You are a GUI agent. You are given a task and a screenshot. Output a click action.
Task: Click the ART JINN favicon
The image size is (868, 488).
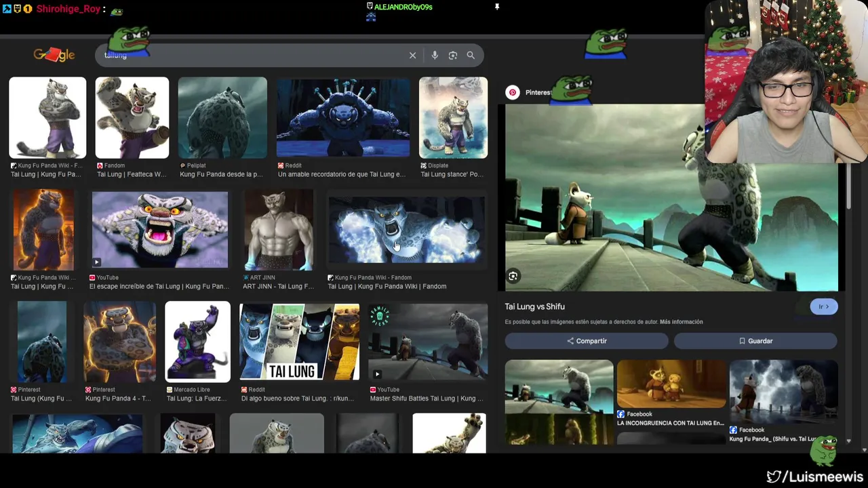[245, 277]
